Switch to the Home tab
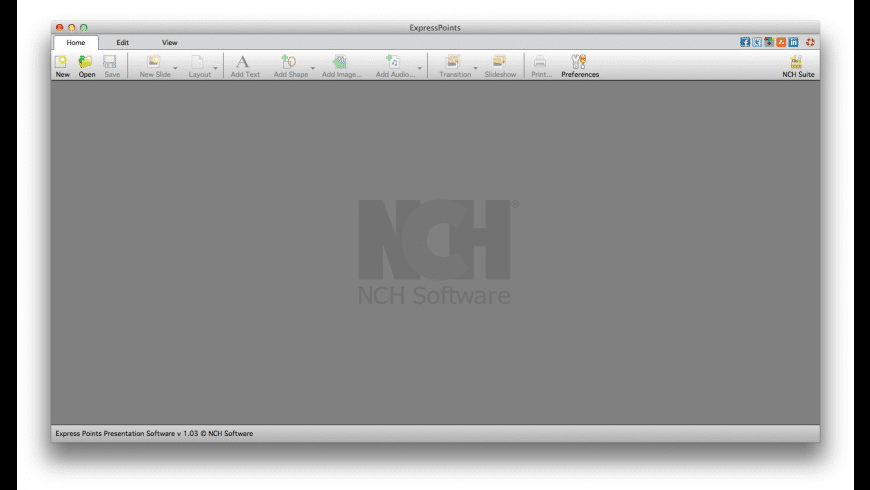This screenshot has height=490, width=870. point(76,43)
